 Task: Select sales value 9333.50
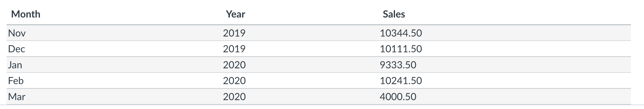click(398, 65)
